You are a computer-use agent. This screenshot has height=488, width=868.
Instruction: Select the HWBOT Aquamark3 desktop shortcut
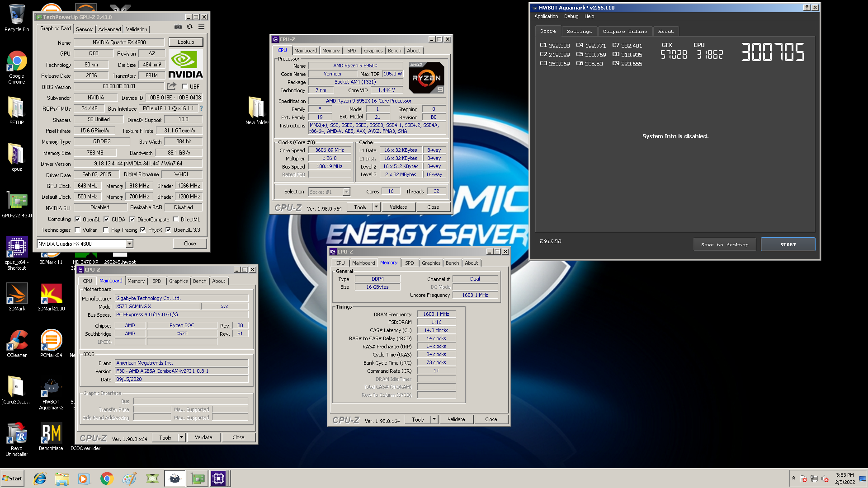[51, 394]
